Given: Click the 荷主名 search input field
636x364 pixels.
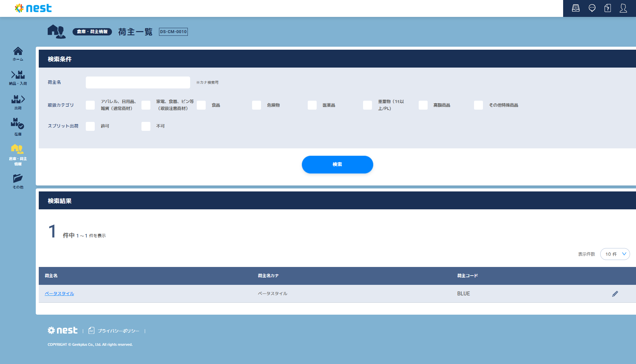Looking at the screenshot, I should point(138,82).
